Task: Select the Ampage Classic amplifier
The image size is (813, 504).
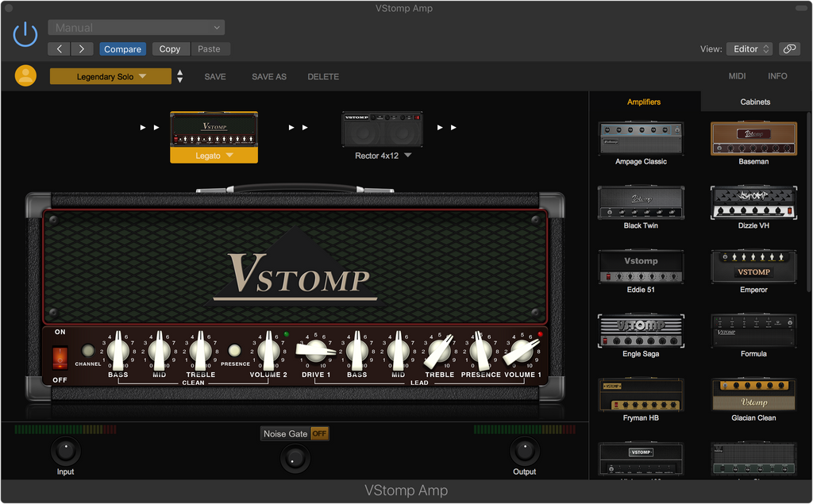Action: (x=641, y=138)
